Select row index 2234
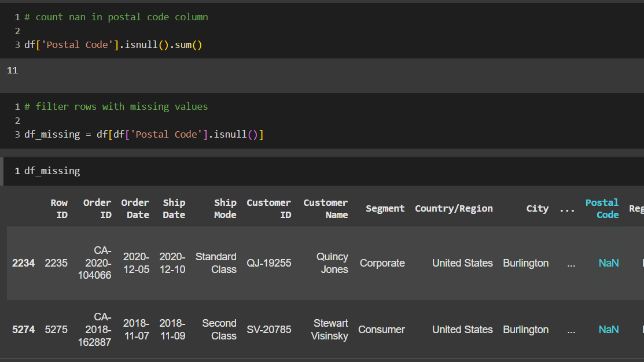The height and width of the screenshot is (362, 644). coord(23,263)
